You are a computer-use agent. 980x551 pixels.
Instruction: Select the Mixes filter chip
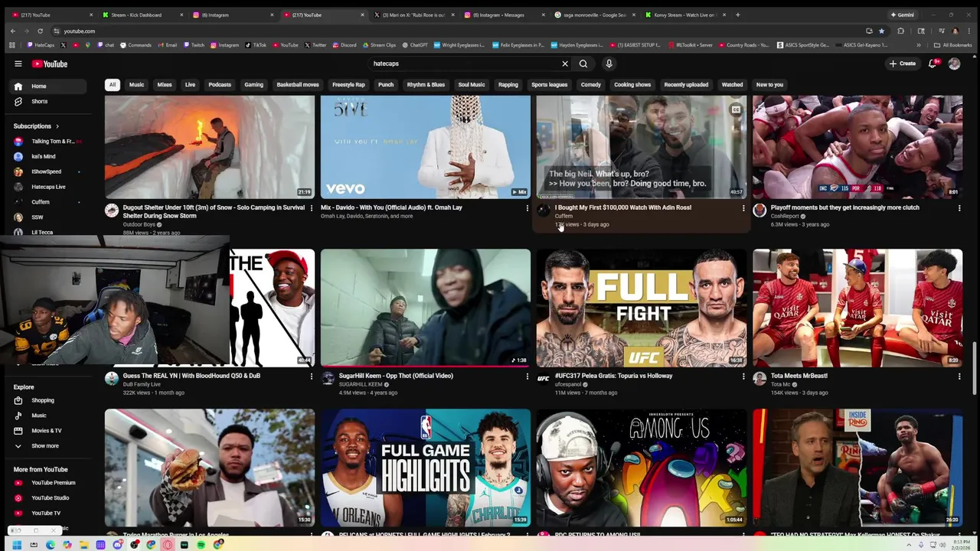pyautogui.click(x=165, y=85)
